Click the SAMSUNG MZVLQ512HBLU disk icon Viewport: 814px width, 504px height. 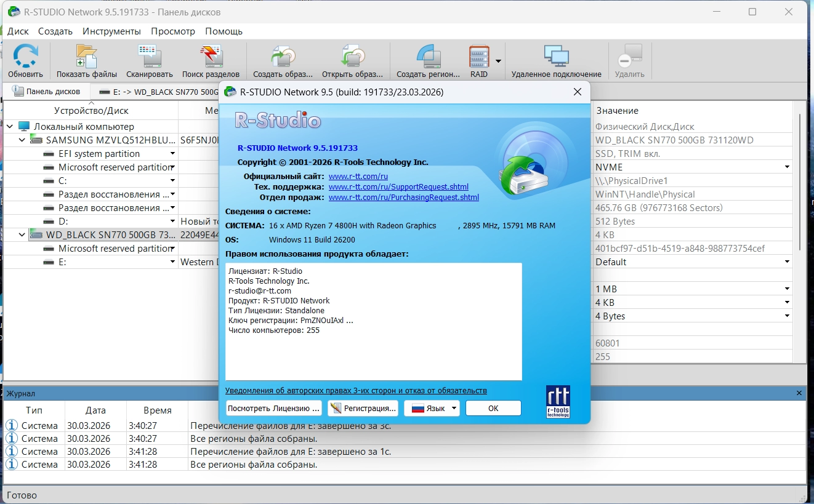36,140
